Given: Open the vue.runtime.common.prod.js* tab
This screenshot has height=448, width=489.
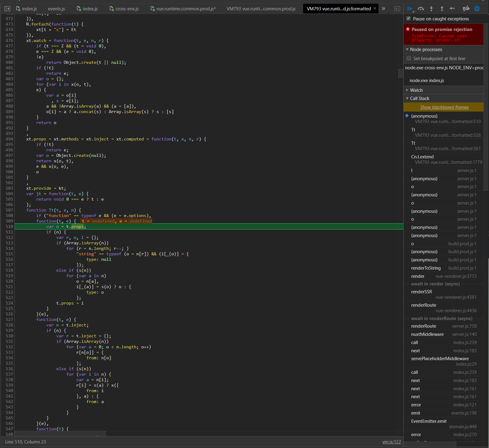Looking at the screenshot, I should click(x=183, y=9).
